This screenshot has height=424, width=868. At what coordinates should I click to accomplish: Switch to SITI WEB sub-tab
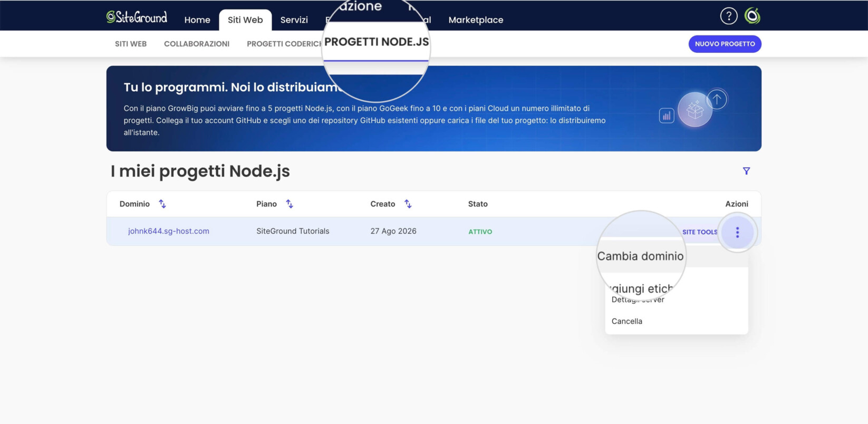tap(131, 44)
